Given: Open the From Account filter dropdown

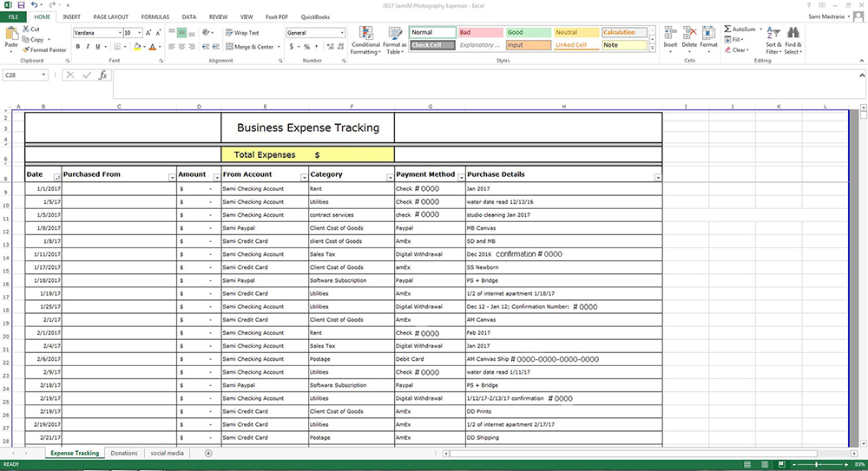Looking at the screenshot, I should click(304, 178).
